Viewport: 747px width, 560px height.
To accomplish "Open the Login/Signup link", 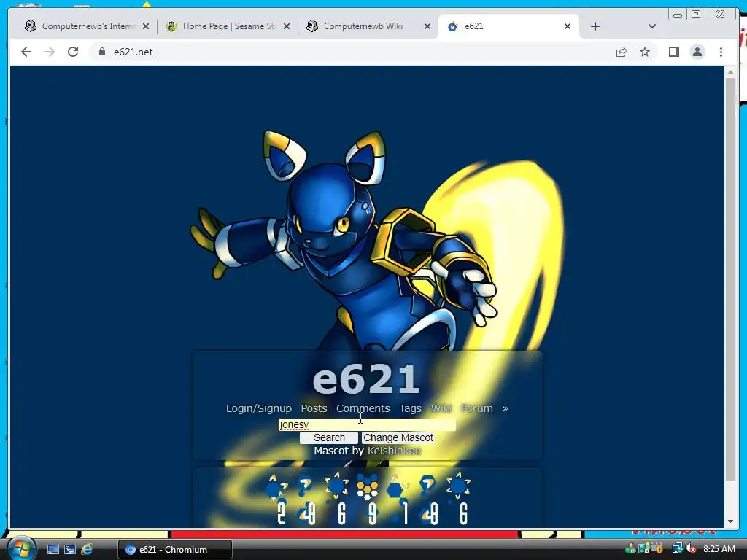I will (x=259, y=408).
